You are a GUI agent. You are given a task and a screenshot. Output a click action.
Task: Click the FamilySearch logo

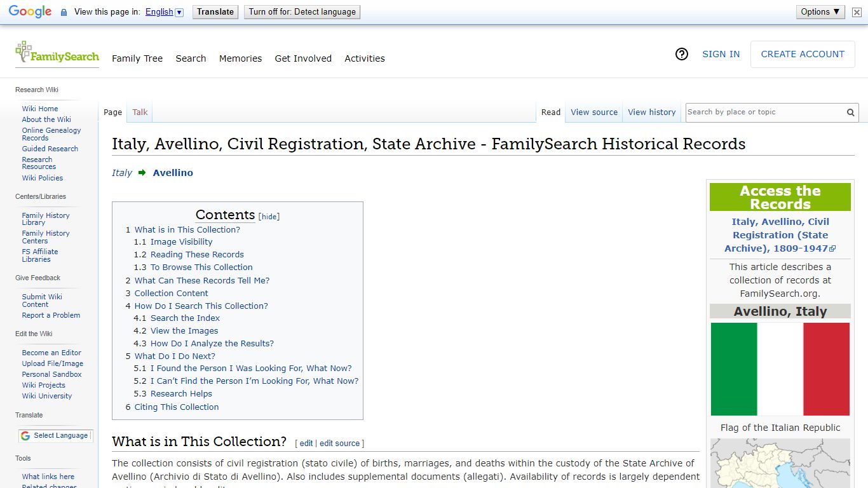click(x=57, y=53)
